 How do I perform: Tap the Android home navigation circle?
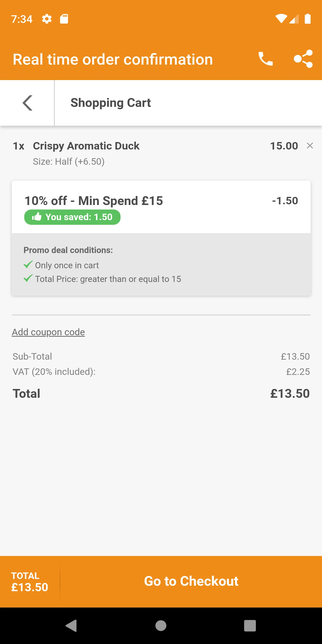tap(161, 626)
